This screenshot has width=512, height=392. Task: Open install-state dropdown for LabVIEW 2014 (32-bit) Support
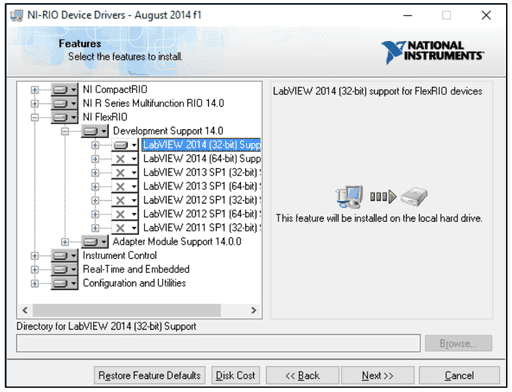[125, 145]
